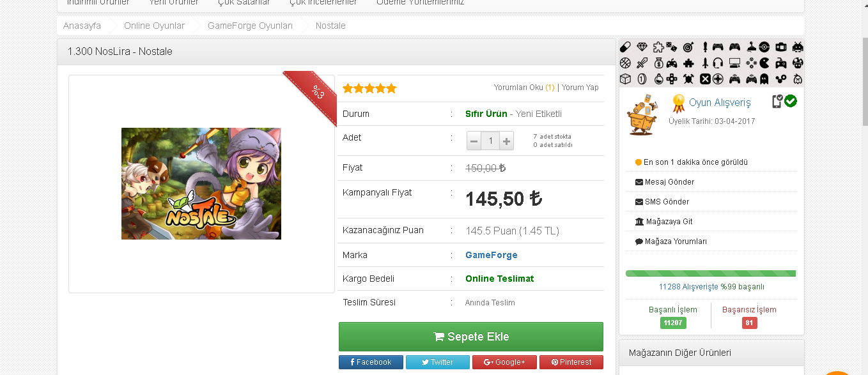
Task: Go to Online Oyunlar breadcrumb
Action: (x=154, y=26)
